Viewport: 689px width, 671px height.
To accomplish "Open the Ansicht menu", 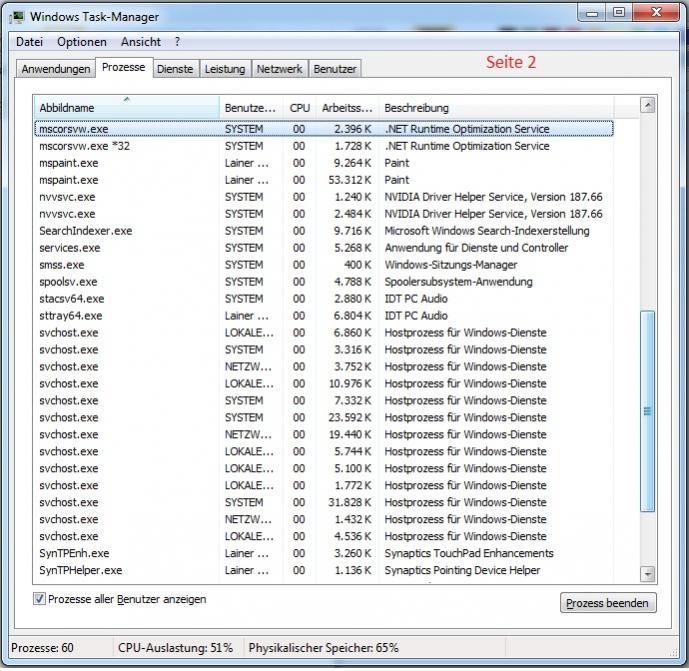I will coord(141,42).
